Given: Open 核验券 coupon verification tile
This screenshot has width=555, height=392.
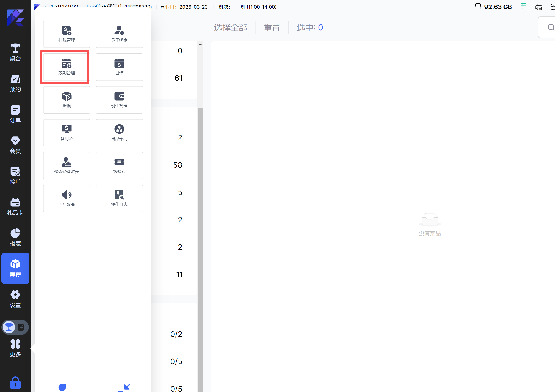Looking at the screenshot, I should click(x=119, y=166).
